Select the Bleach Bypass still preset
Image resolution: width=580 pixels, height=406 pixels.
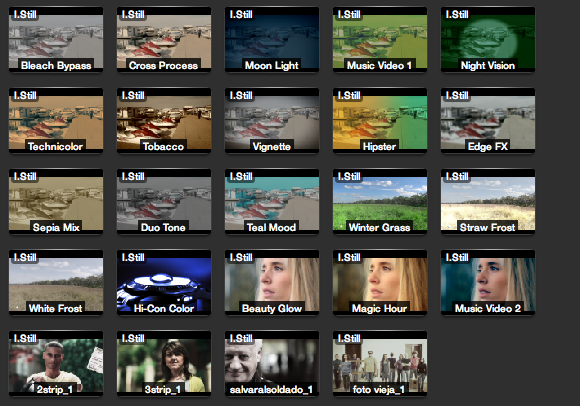pos(56,39)
